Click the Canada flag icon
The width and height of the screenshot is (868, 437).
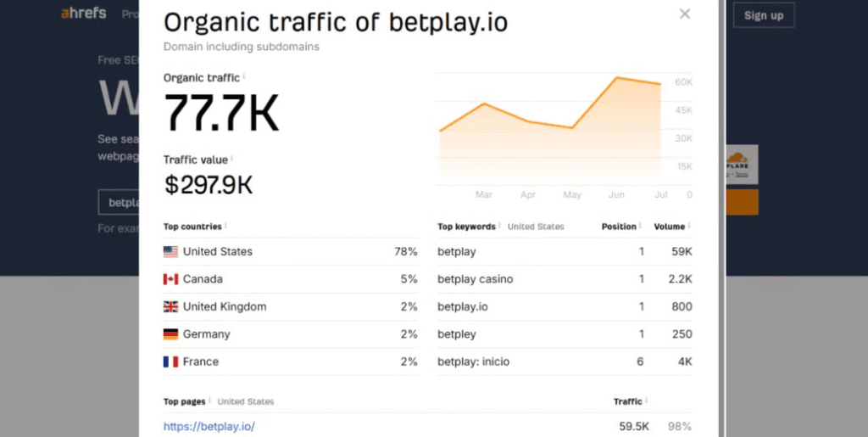click(170, 279)
